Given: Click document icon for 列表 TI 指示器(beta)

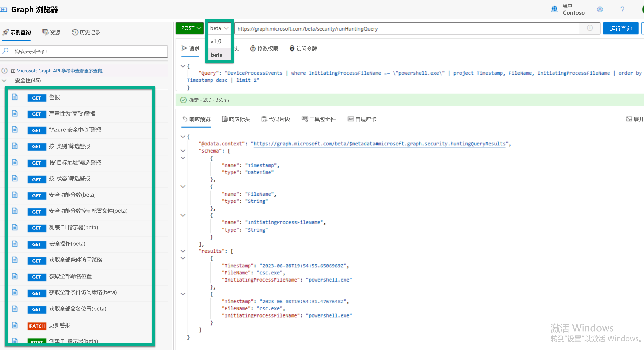Looking at the screenshot, I should click(x=15, y=227).
